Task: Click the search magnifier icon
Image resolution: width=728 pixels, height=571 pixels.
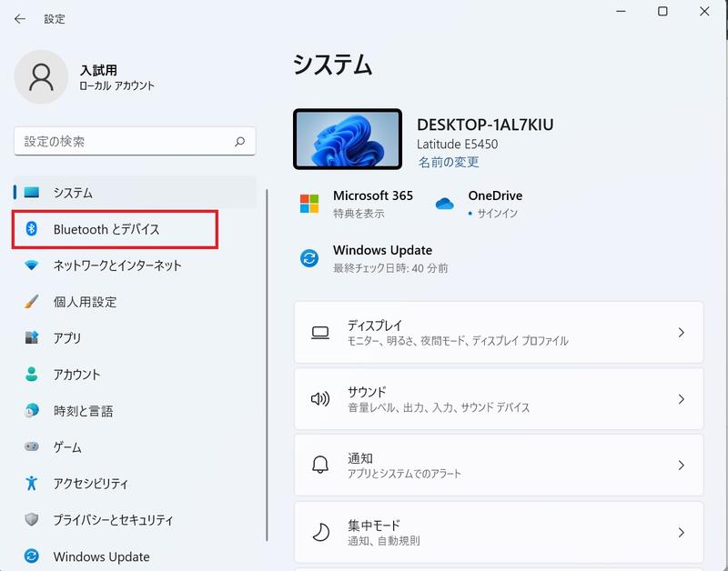Action: tap(239, 142)
